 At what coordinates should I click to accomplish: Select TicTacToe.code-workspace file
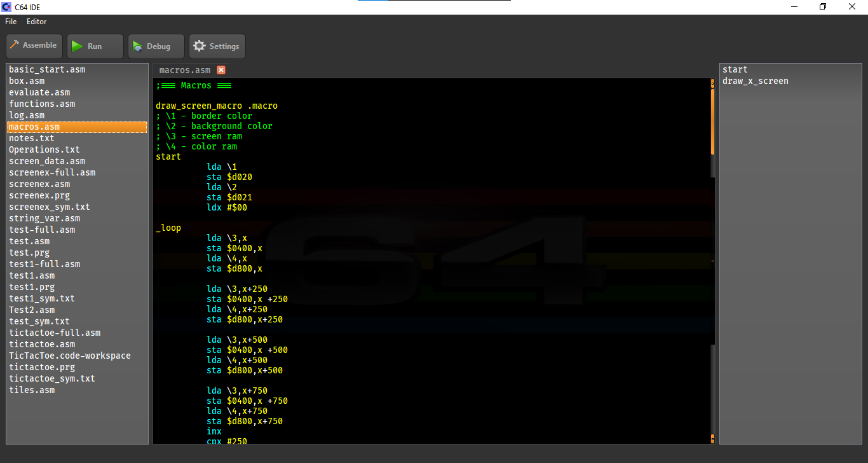[x=70, y=356]
